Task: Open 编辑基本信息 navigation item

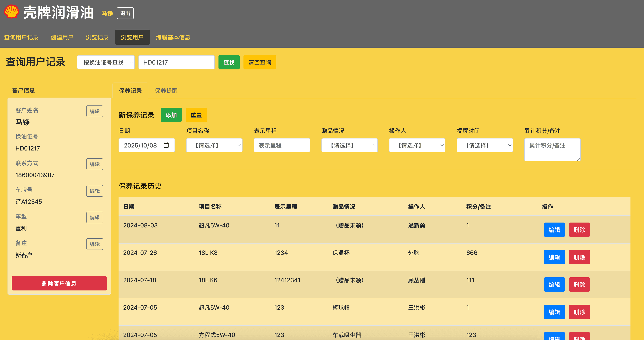Action: 173,38
